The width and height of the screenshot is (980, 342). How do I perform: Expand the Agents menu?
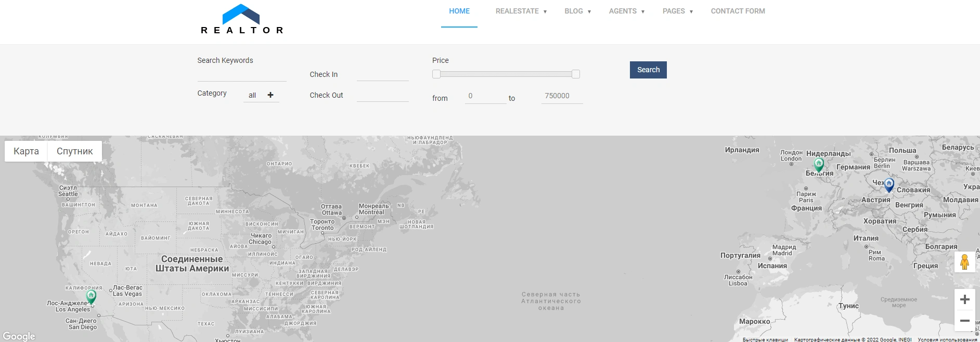pyautogui.click(x=626, y=11)
